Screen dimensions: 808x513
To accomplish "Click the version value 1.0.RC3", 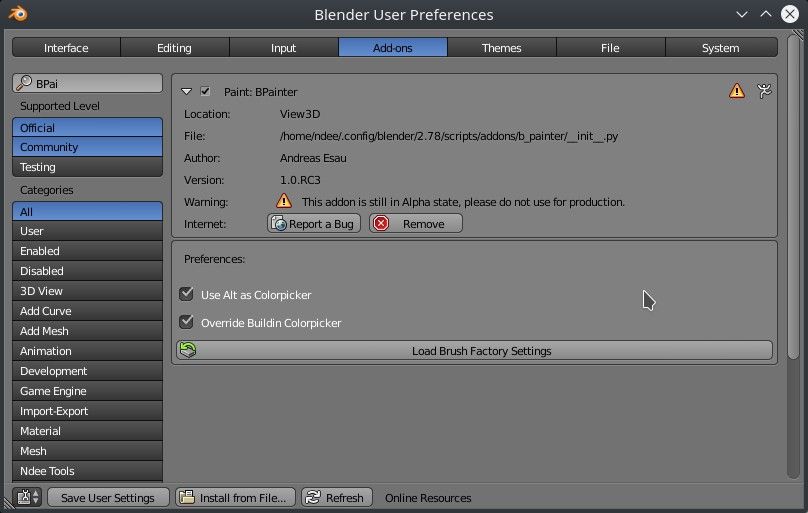I will pyautogui.click(x=300, y=180).
